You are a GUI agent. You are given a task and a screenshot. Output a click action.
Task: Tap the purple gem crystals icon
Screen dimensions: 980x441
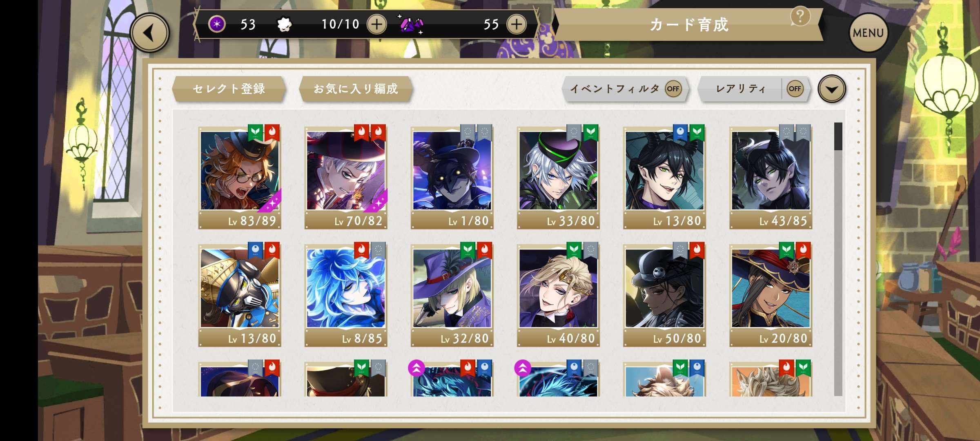(x=411, y=24)
